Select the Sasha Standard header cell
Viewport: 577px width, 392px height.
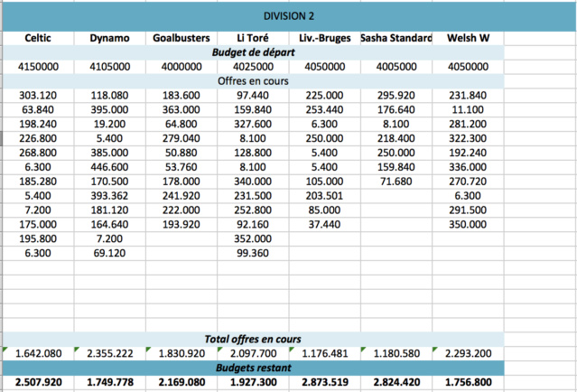tap(396, 38)
